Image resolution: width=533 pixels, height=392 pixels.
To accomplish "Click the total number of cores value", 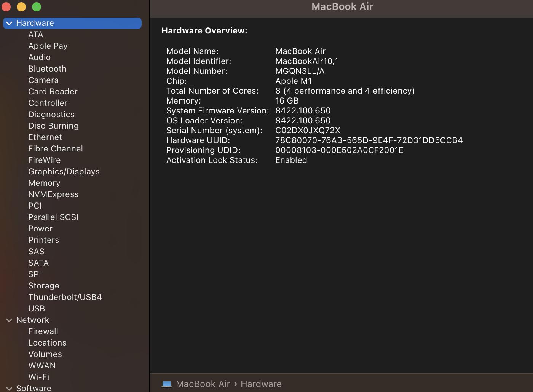I will point(345,91).
